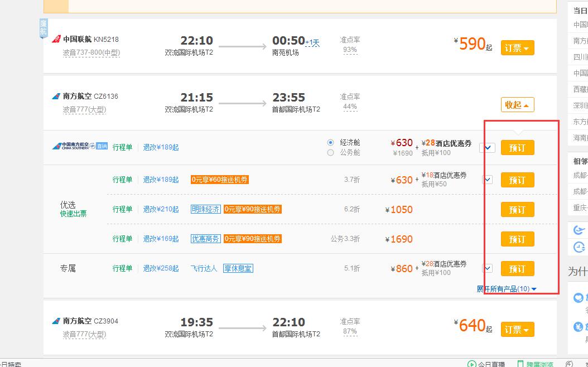Click the yen coin icon in right sidebar
This screenshot has height=367, width=588.
[578, 326]
